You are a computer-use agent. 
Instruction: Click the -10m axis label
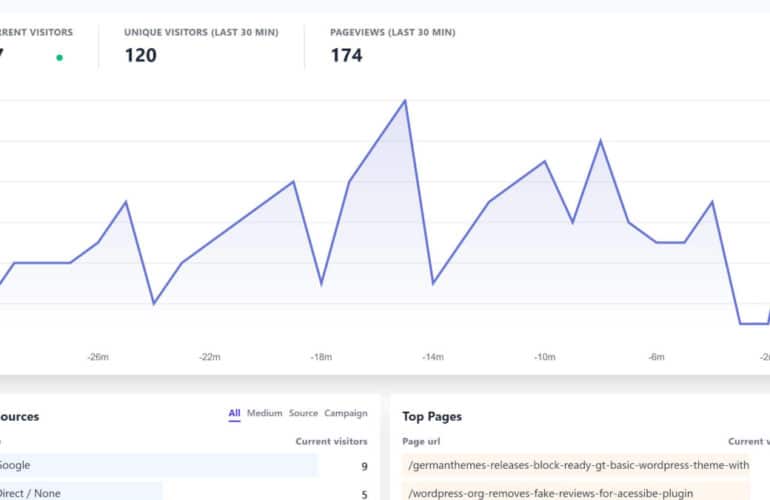pyautogui.click(x=545, y=357)
